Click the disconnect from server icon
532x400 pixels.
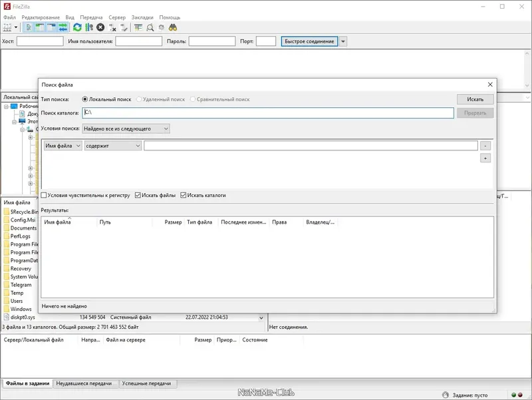(x=112, y=27)
